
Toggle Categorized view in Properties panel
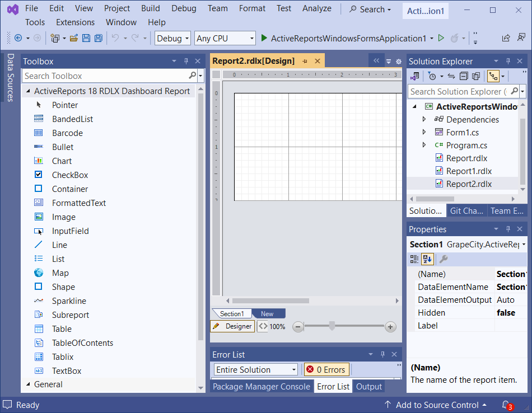click(414, 260)
